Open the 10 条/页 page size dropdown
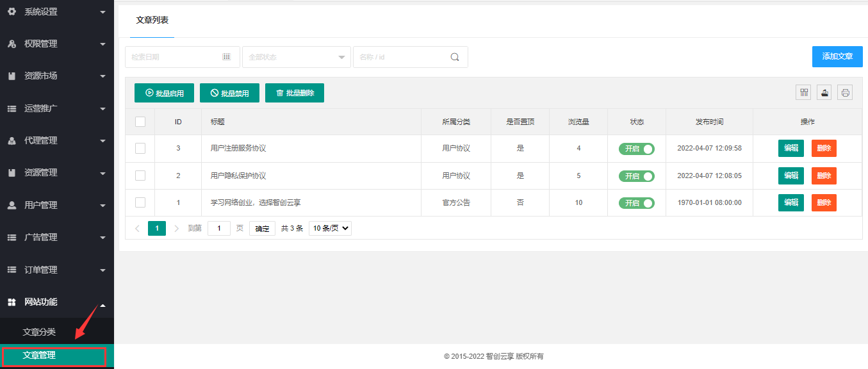Screen dimensions: 868x369 click(330, 228)
